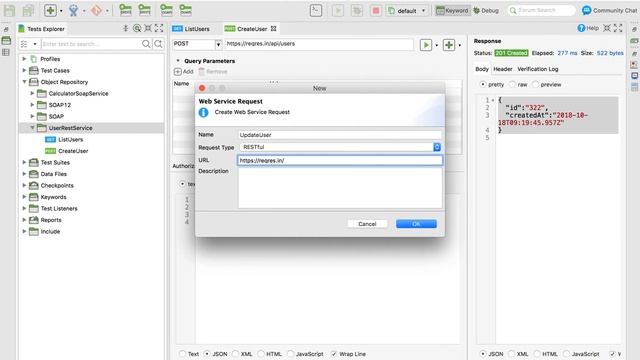The image size is (640, 360).
Task: Open dropdown arrow next to send request button
Action: tap(436, 45)
